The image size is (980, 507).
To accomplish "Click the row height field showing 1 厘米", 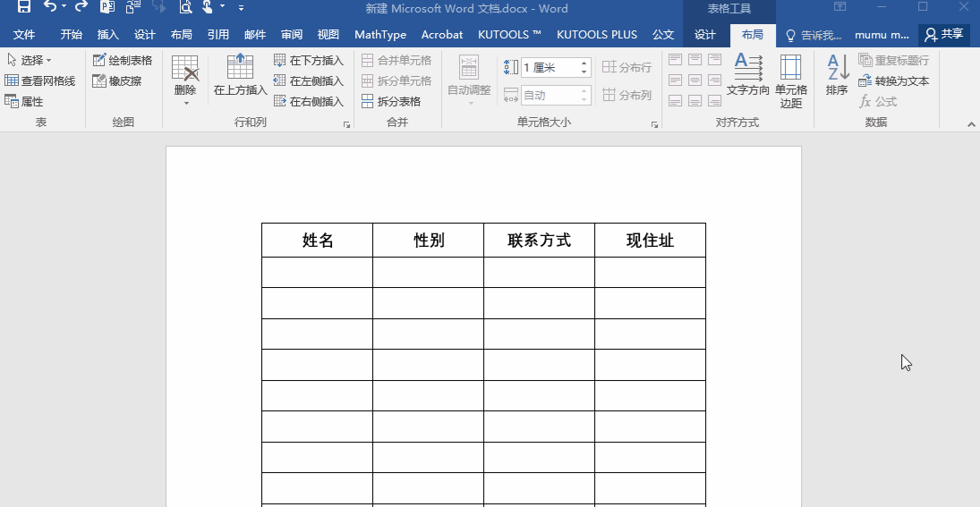I will [550, 67].
